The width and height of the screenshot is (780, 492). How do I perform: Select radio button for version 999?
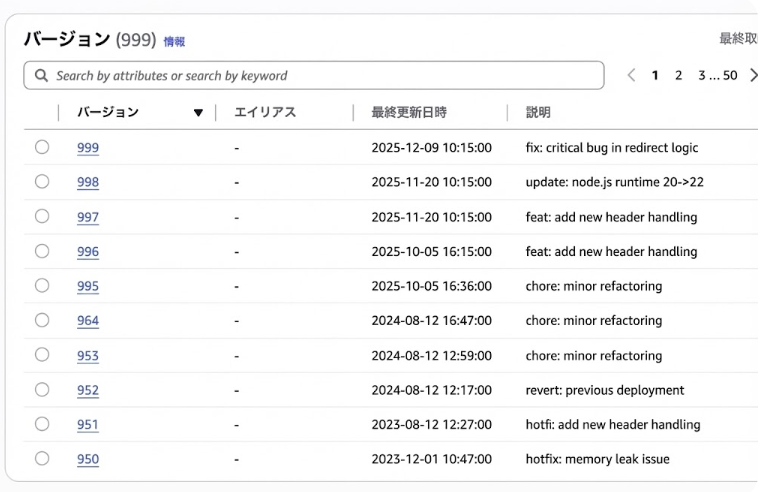click(x=42, y=147)
